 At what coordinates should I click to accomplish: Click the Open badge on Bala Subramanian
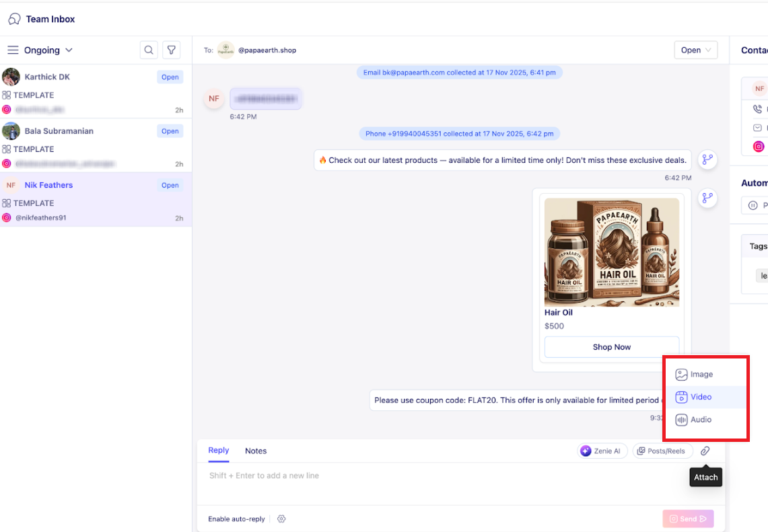[x=170, y=131]
